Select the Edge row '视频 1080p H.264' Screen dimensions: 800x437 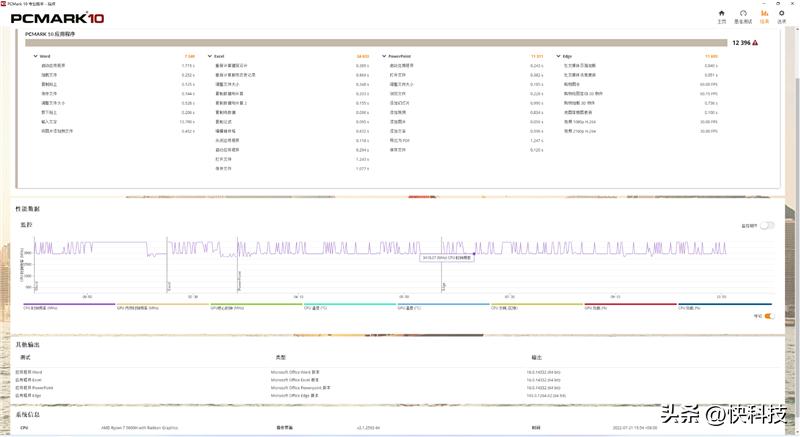640,122
